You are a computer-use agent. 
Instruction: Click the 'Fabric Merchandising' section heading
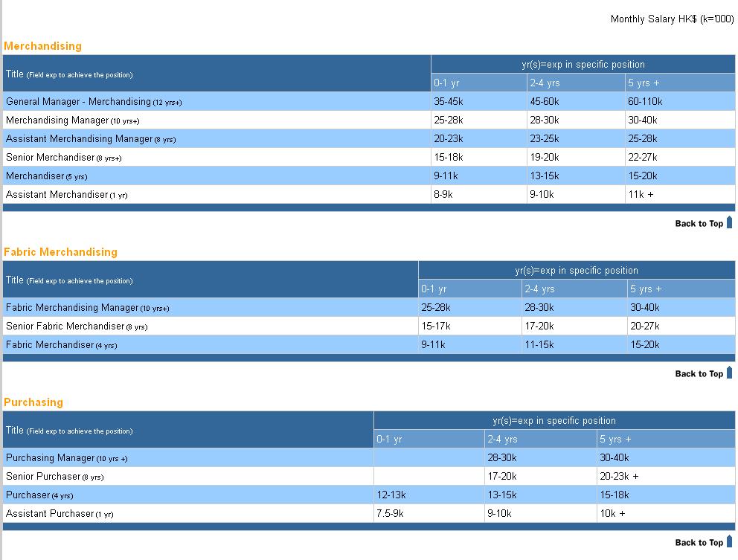[x=60, y=252]
